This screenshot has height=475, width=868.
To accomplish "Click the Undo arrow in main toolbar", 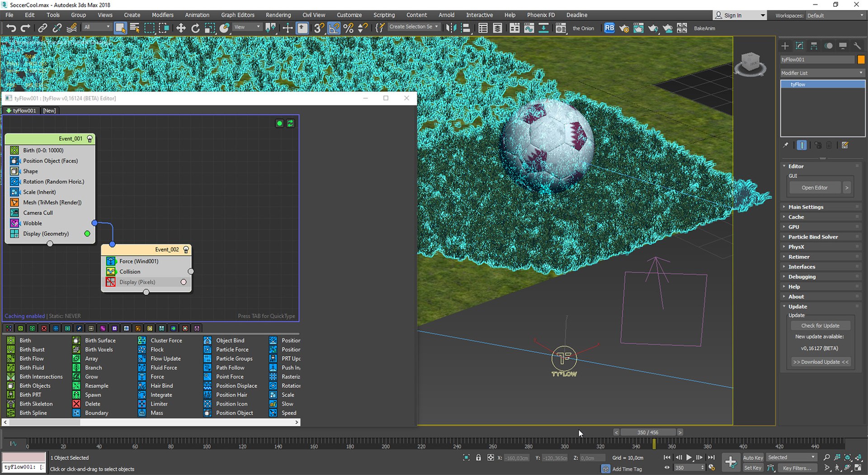I will pyautogui.click(x=11, y=28).
